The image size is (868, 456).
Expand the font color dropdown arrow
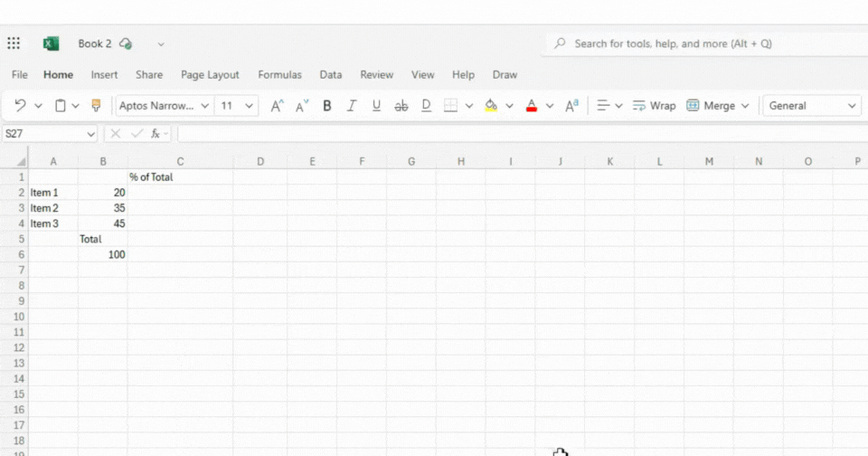[x=550, y=105]
